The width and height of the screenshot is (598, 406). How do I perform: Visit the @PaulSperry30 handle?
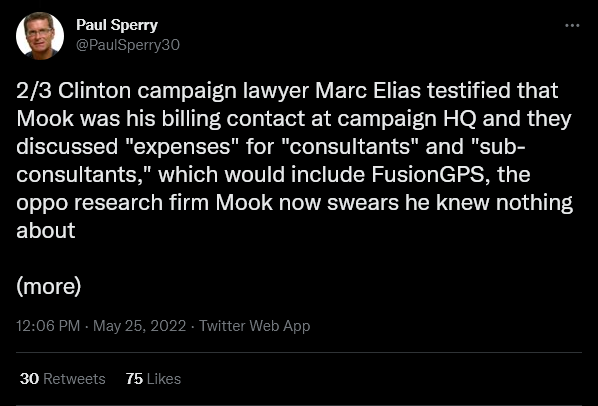[x=128, y=45]
